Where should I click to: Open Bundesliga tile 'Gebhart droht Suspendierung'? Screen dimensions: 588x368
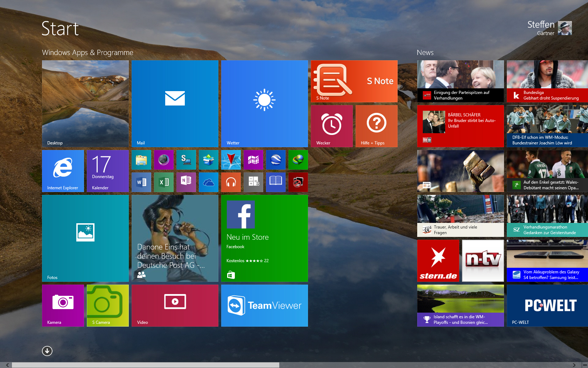[547, 81]
